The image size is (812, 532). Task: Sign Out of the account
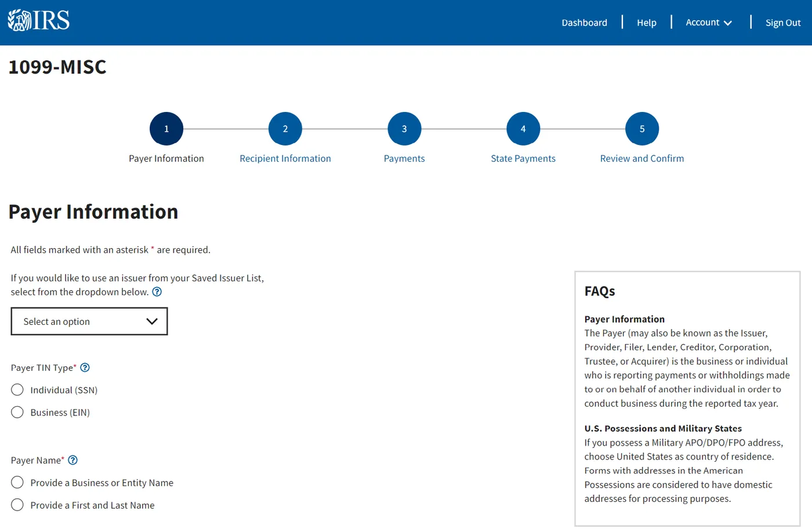783,23
